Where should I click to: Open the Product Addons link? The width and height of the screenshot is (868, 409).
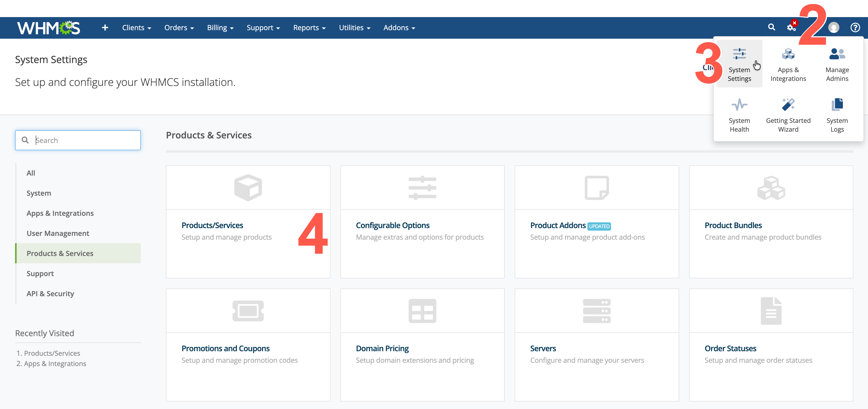click(x=558, y=225)
